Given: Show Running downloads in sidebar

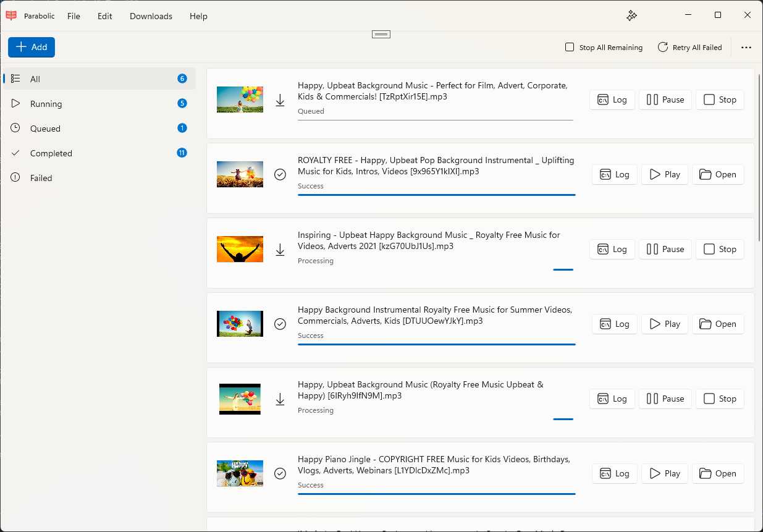Looking at the screenshot, I should point(99,103).
